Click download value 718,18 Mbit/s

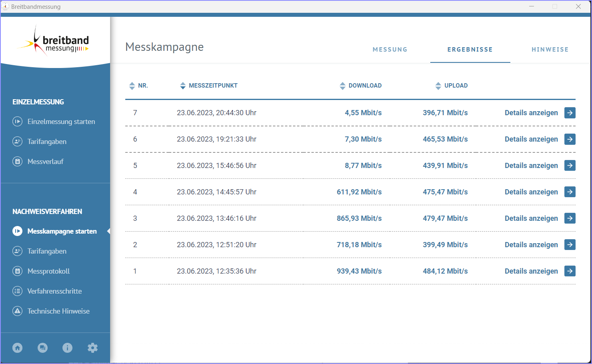pyautogui.click(x=359, y=245)
